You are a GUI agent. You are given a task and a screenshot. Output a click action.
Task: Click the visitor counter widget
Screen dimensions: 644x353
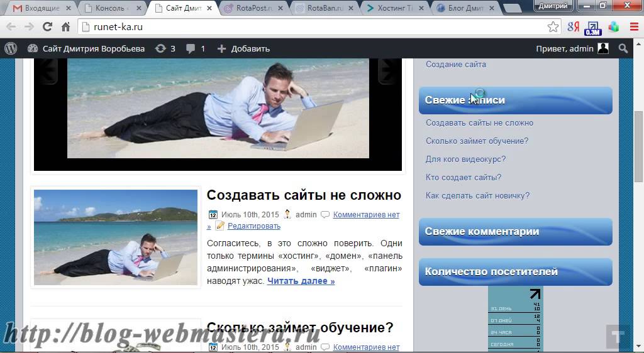pos(515,319)
